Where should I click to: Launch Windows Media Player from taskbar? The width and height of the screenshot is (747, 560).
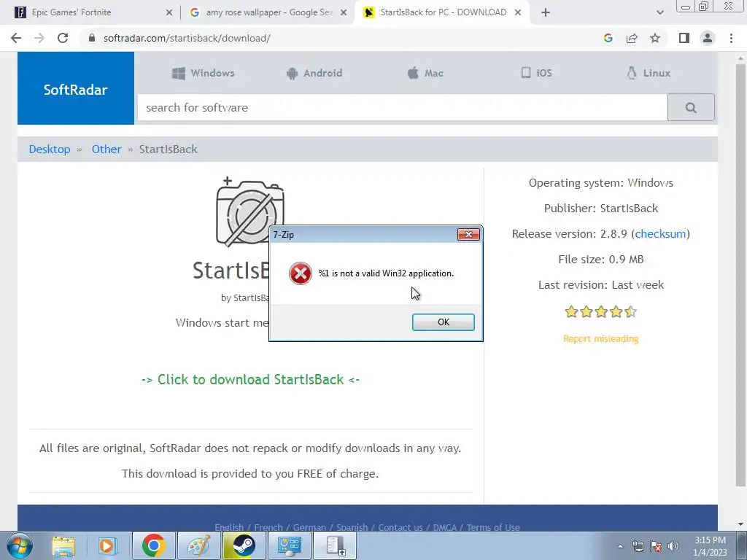[x=108, y=545]
